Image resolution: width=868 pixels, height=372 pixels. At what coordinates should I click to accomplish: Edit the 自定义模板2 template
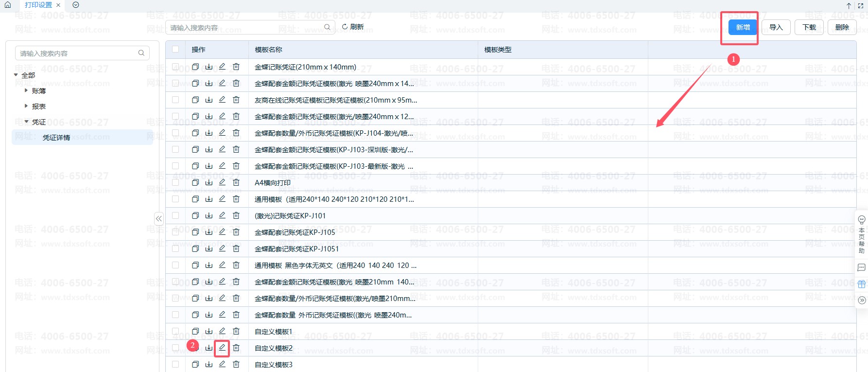pos(222,347)
